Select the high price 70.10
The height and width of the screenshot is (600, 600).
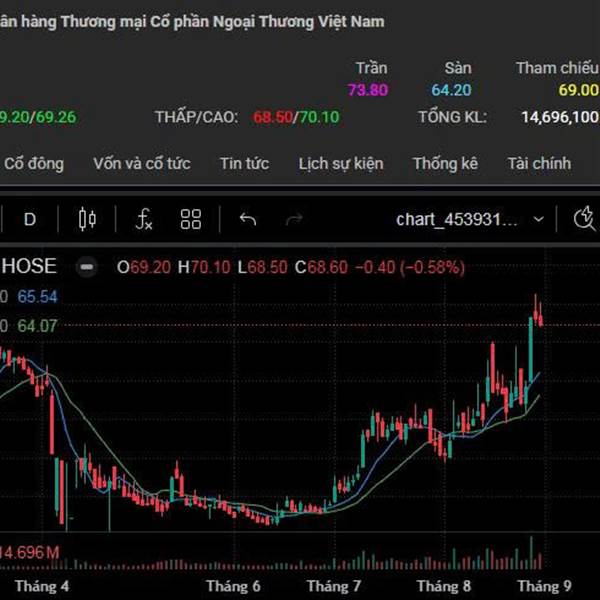tap(319, 117)
